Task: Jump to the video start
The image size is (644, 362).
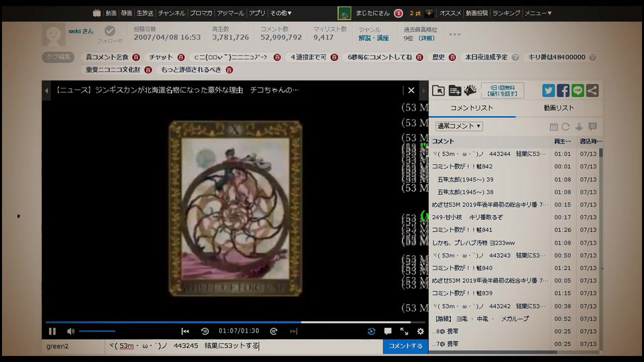Action: point(185,331)
